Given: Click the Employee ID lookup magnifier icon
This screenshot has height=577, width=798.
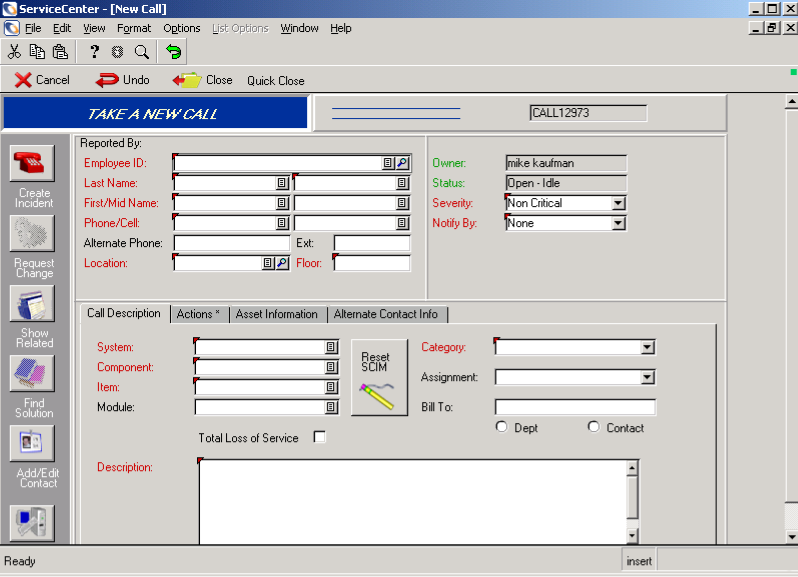Looking at the screenshot, I should 402,163.
